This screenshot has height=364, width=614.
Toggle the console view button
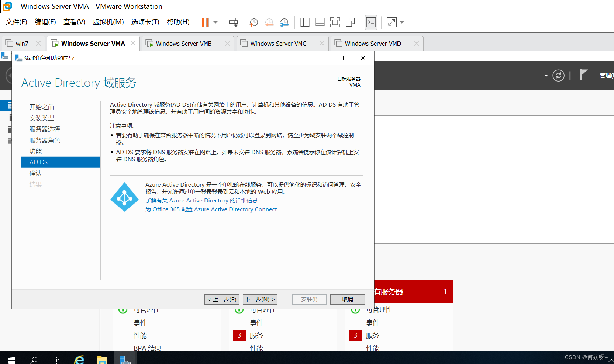[x=371, y=22]
